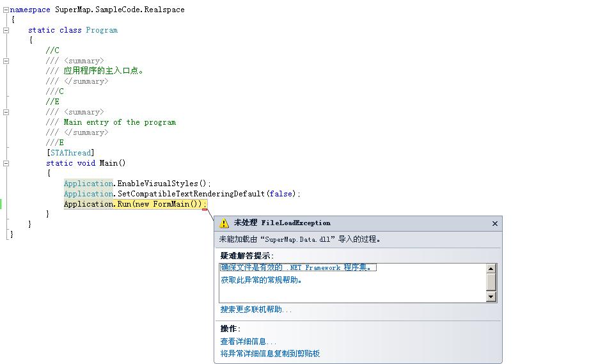Viewport: 614px width, 364px height.
Task: Collapse the namespace SuperMap.SampleCode.Realspace block
Action: coord(6,10)
